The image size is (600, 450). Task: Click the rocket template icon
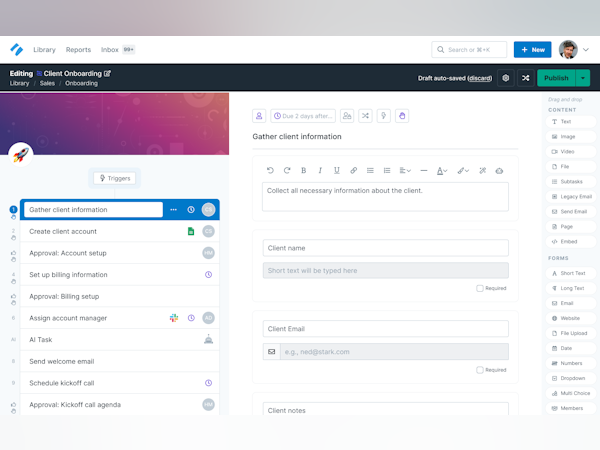[21, 155]
